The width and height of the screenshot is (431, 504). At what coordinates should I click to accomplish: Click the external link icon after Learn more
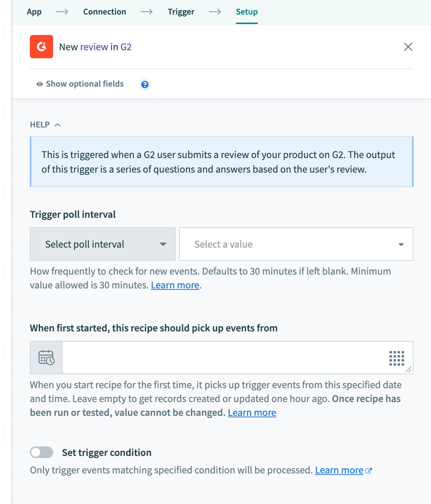369,470
